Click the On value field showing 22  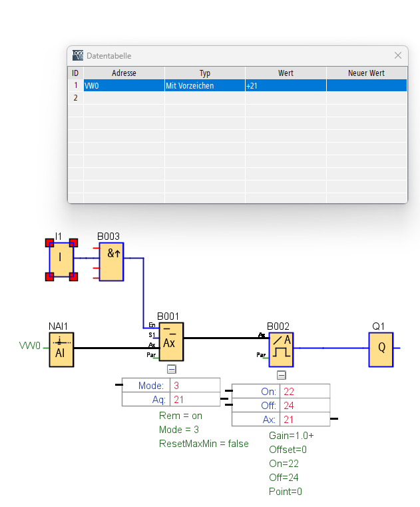(305, 392)
